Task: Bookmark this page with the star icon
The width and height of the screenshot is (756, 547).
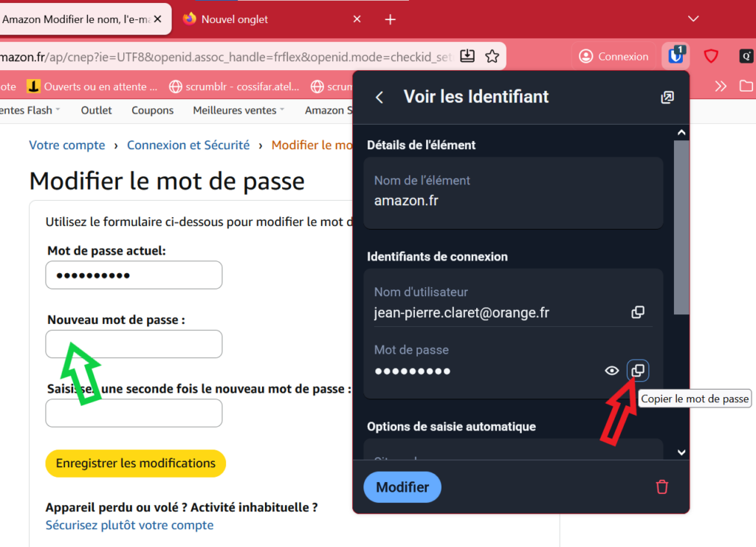Action: click(492, 56)
